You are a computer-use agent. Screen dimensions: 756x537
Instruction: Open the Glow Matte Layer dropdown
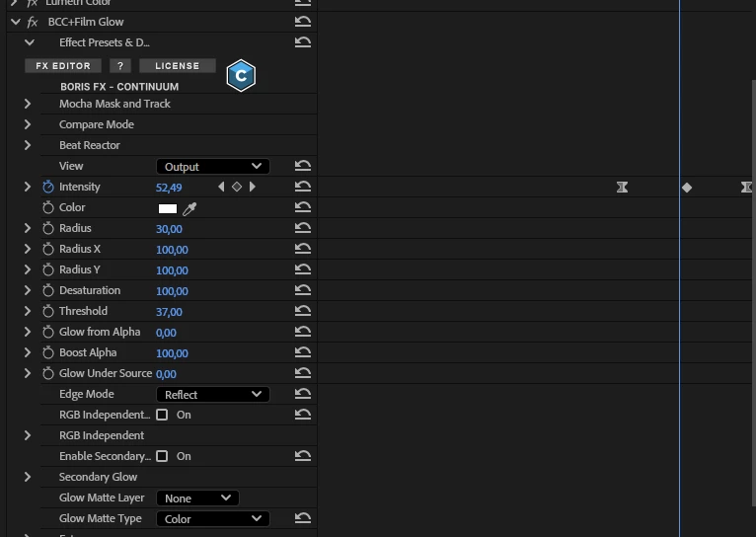click(197, 498)
